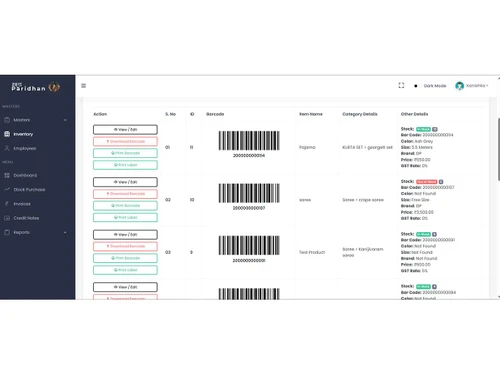This screenshot has height=375, width=500.
Task: Click the Pajama item name cell
Action: point(307,147)
